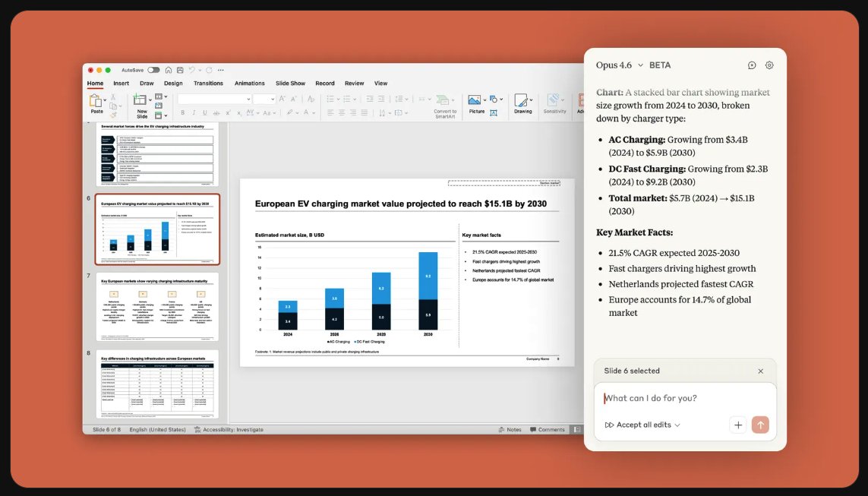The height and width of the screenshot is (496, 868).
Task: Toggle Bold formatting
Action: pyautogui.click(x=183, y=112)
